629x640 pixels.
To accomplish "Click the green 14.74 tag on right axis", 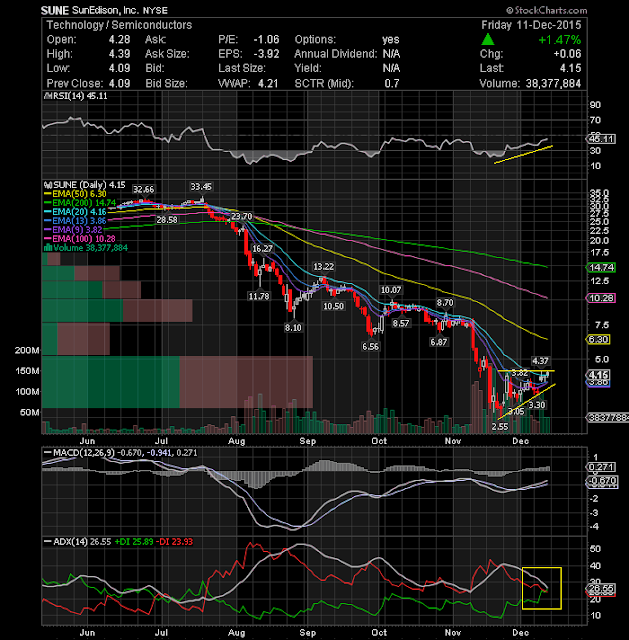I will tap(602, 268).
